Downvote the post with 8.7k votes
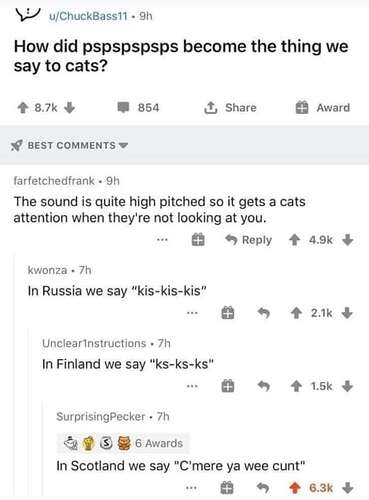The height and width of the screenshot is (500, 369). [x=69, y=108]
